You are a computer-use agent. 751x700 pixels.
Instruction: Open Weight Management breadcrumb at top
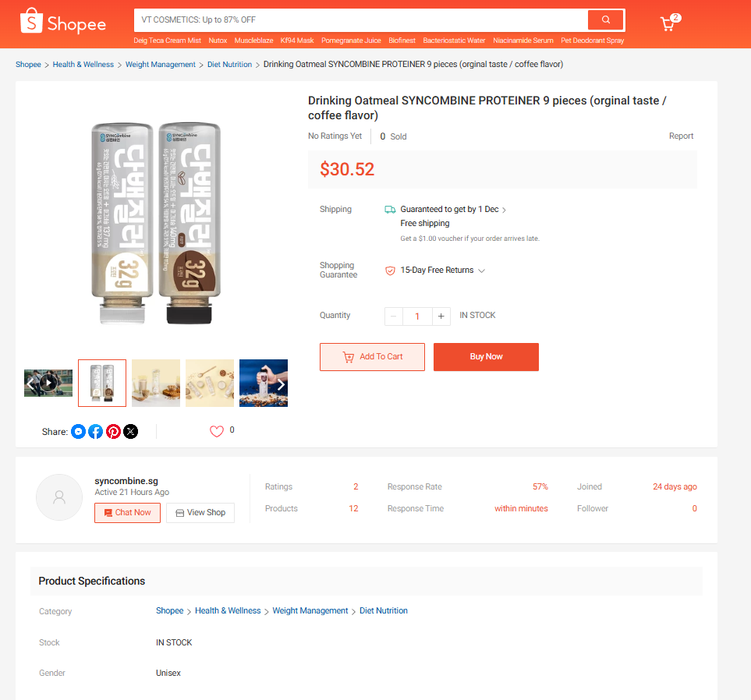pos(161,65)
